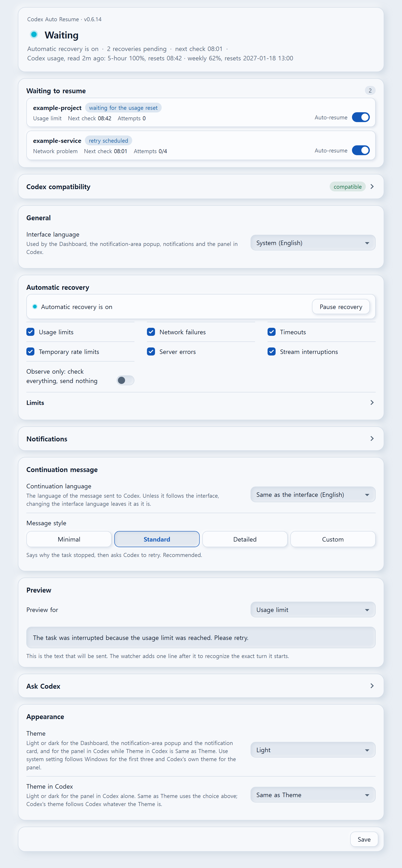Click the Waiting to resume count badge
The image size is (402, 868).
click(x=370, y=91)
